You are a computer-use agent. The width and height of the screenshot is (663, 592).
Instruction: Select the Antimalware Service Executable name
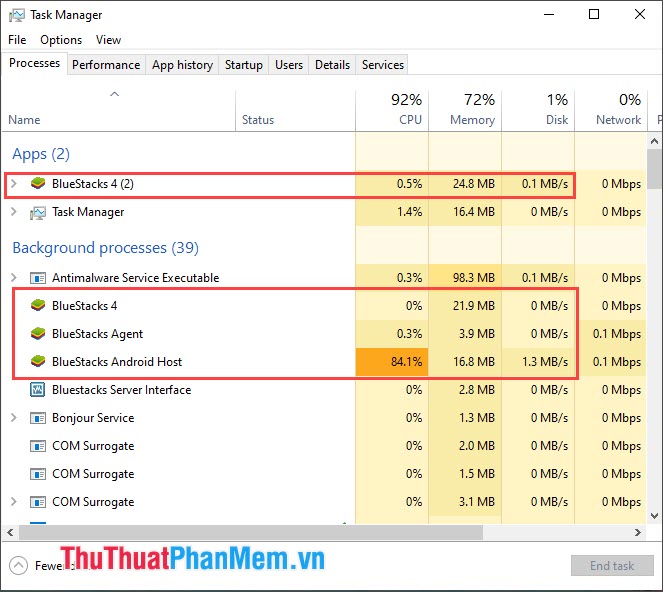[135, 278]
